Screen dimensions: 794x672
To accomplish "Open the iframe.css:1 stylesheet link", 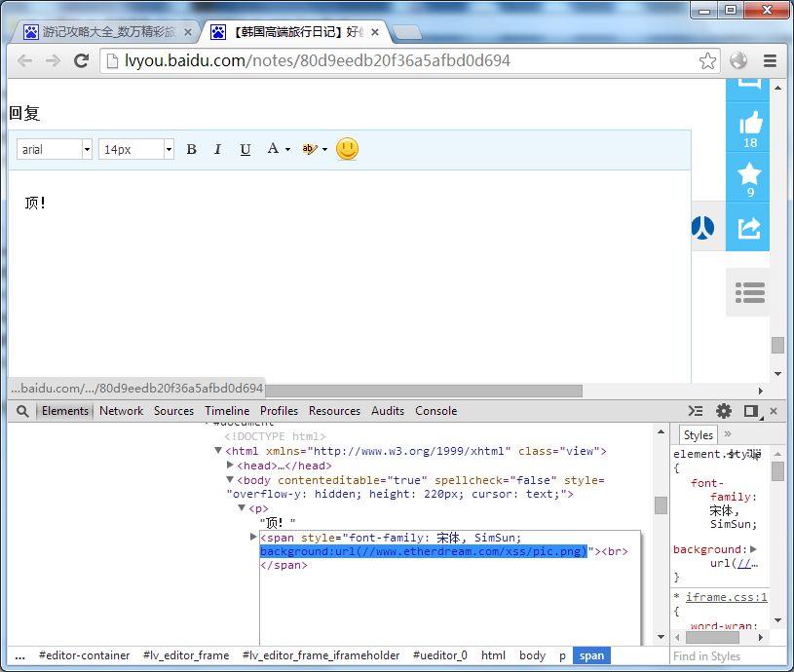I will tap(726, 597).
